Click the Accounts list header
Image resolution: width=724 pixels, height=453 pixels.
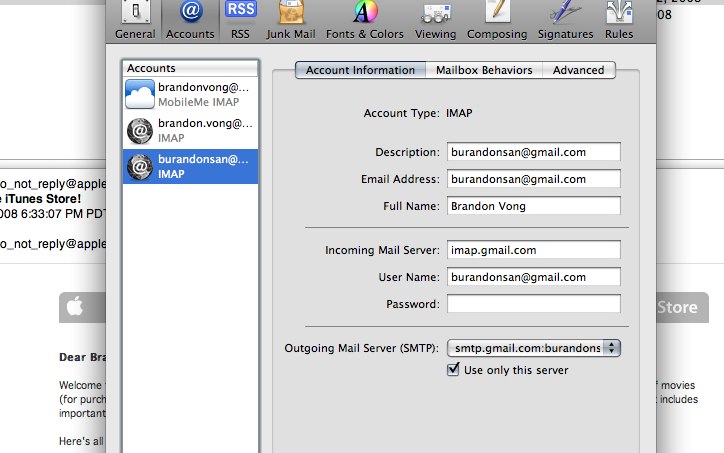pyautogui.click(x=190, y=68)
